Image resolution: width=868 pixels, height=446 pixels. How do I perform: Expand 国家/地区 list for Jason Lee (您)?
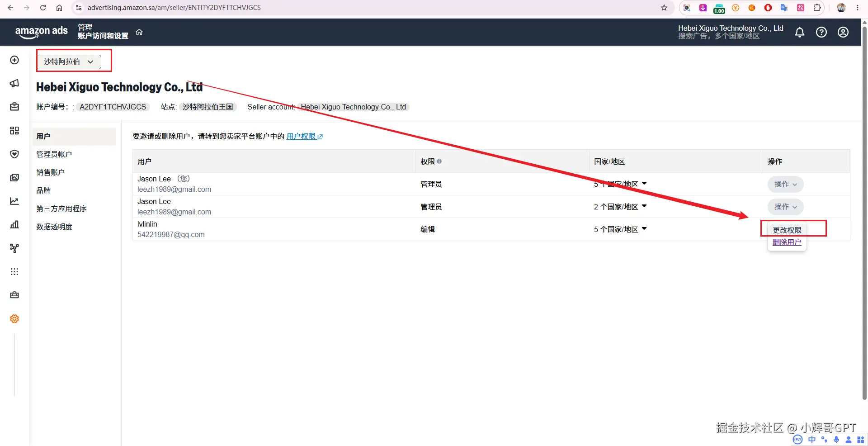(620, 184)
